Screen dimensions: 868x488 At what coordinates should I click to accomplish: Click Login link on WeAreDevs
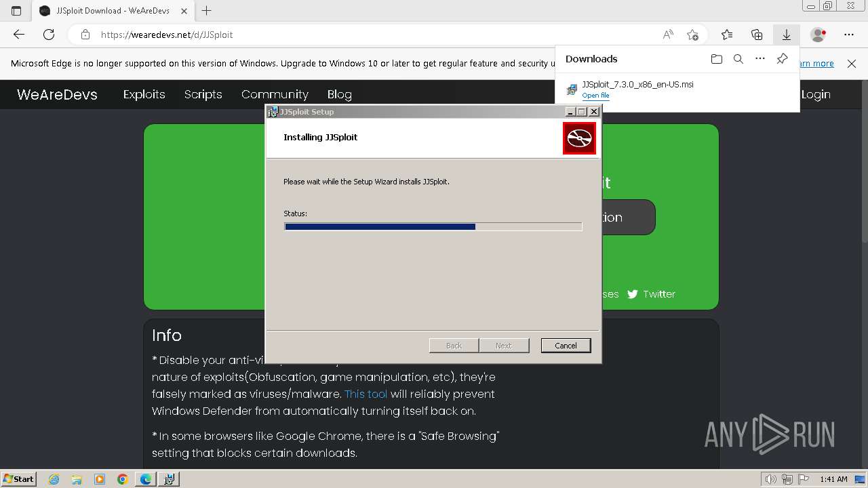coord(816,94)
